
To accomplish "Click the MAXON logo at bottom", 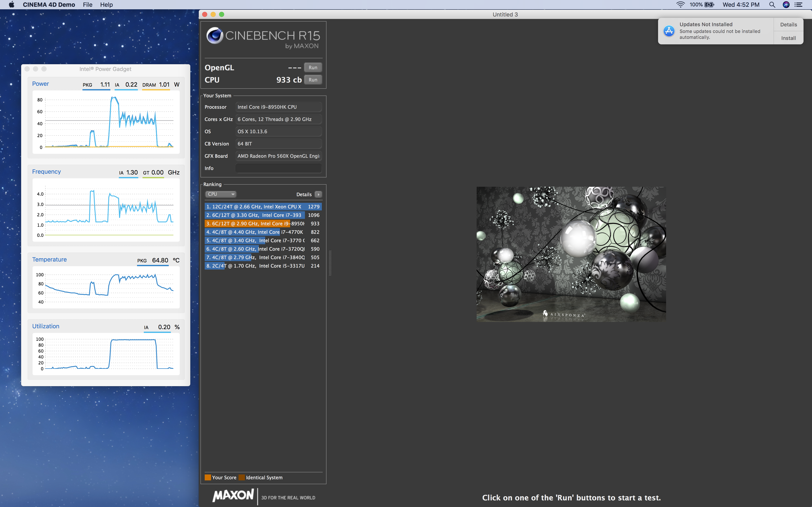I will (233, 495).
